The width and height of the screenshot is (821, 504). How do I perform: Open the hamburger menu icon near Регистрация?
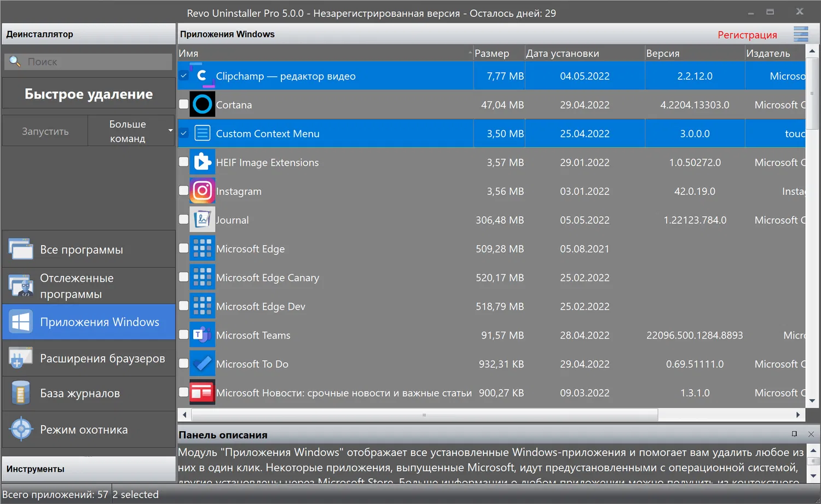[801, 34]
